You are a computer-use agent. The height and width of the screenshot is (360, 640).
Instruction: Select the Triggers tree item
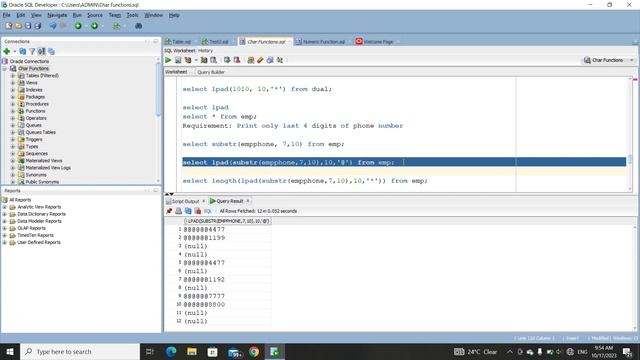click(x=34, y=139)
